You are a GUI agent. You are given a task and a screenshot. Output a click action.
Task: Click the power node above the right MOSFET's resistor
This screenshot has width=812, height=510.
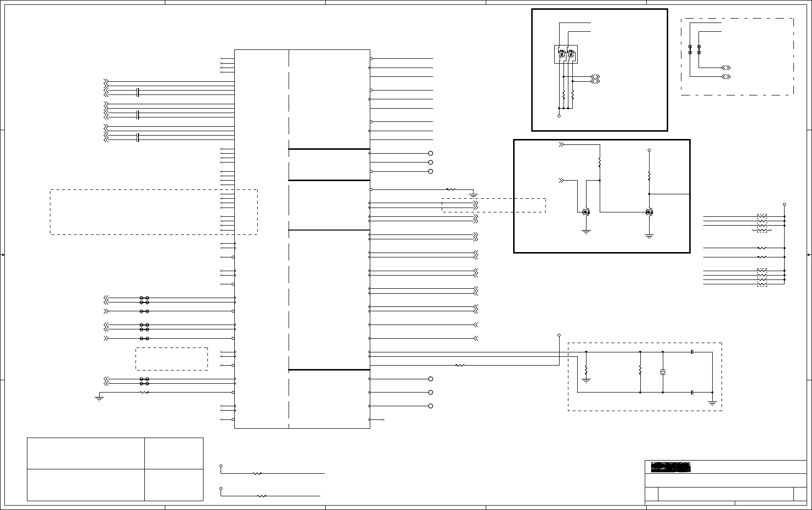pos(649,150)
